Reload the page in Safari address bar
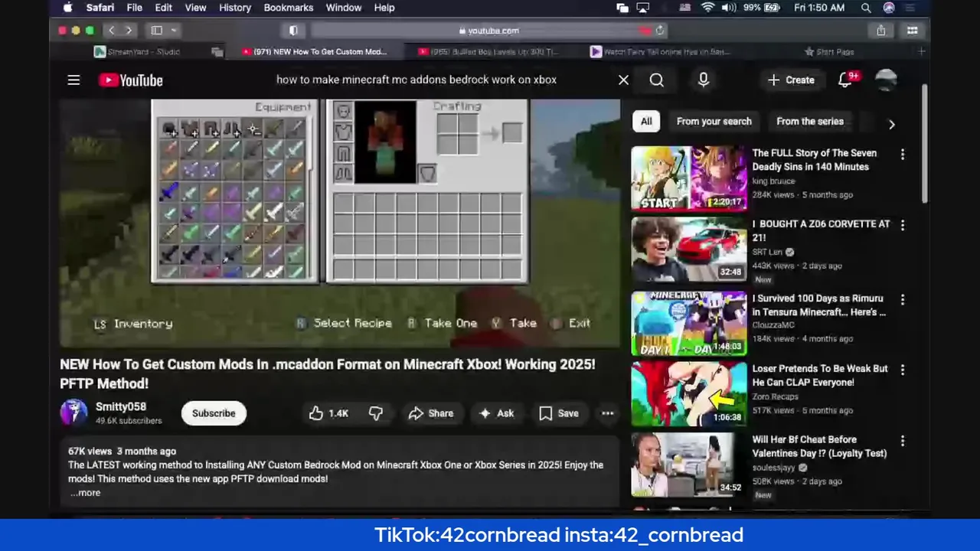The height and width of the screenshot is (551, 980). (660, 31)
